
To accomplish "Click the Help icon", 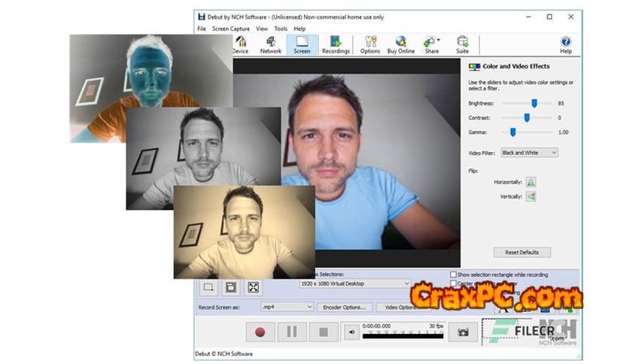I will (x=566, y=45).
